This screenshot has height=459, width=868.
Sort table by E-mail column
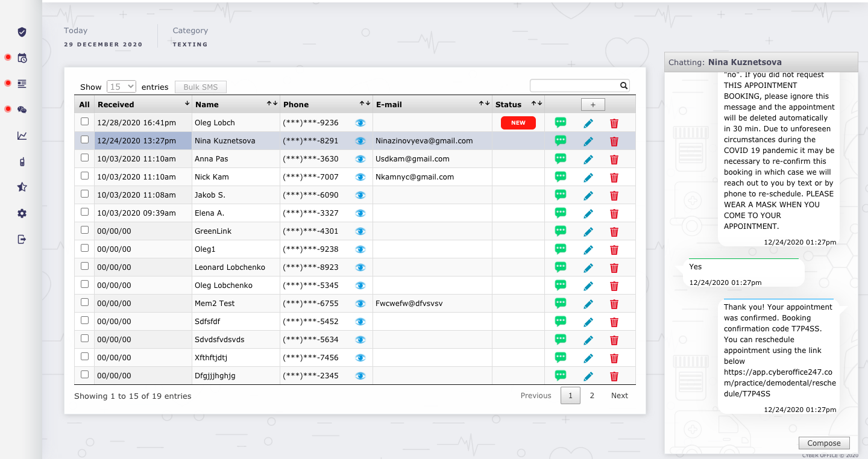point(433,104)
